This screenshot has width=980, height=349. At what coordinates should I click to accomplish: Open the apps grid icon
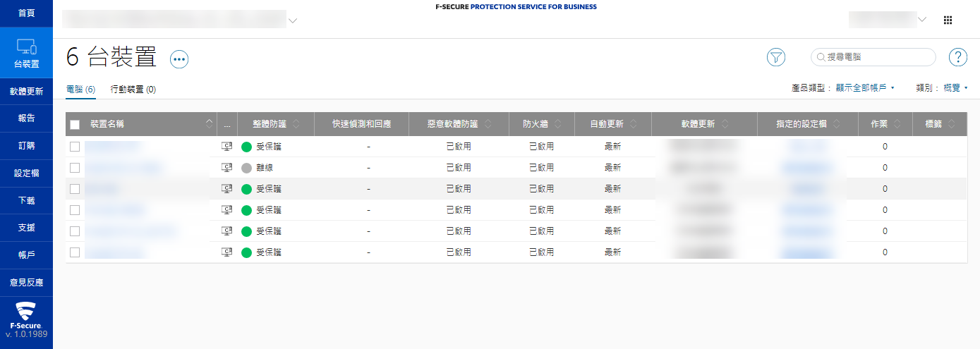(948, 20)
